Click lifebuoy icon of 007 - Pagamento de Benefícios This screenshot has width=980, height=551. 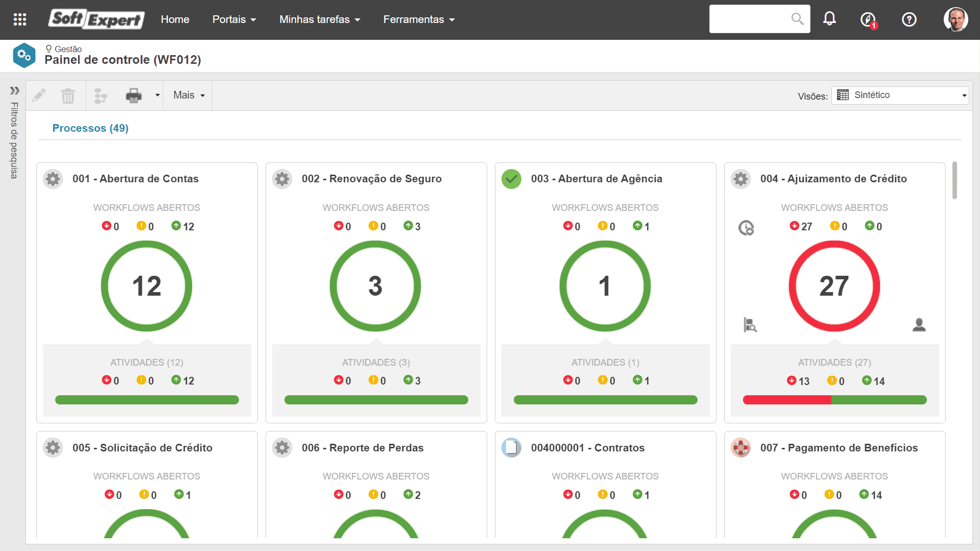[740, 448]
